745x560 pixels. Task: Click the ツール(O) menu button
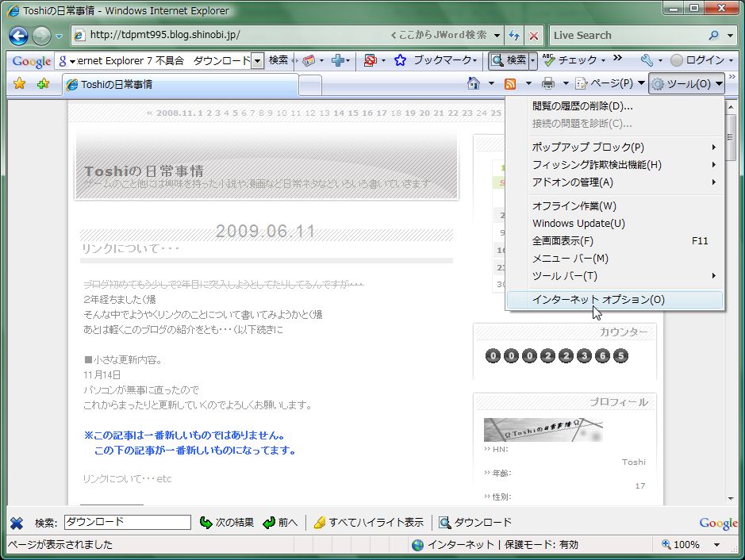click(x=686, y=84)
